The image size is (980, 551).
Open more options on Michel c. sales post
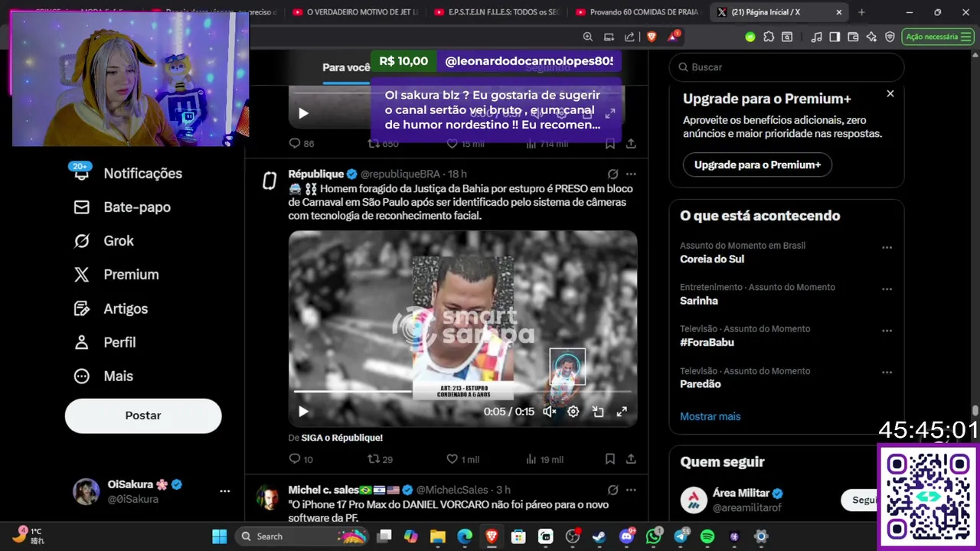point(631,490)
